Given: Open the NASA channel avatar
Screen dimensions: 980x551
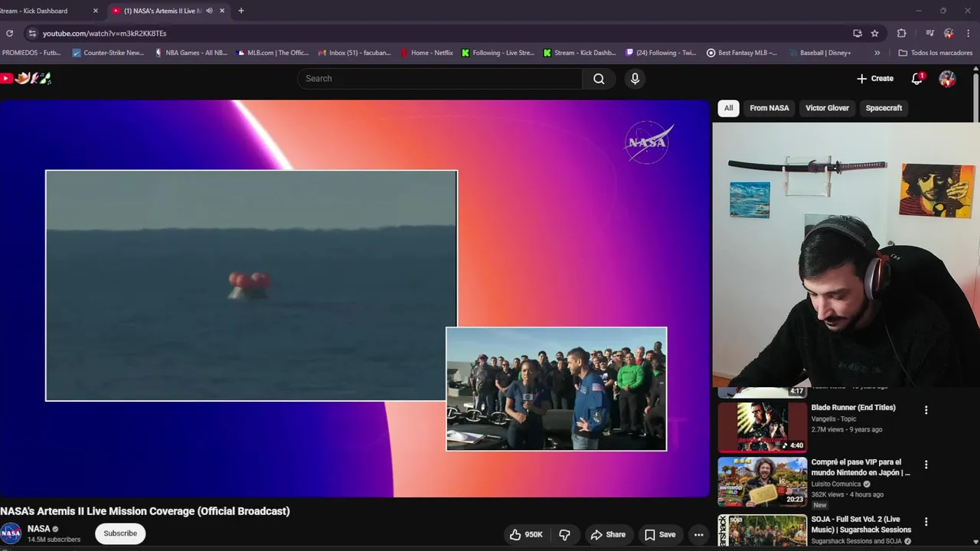Looking at the screenshot, I should pyautogui.click(x=11, y=533).
